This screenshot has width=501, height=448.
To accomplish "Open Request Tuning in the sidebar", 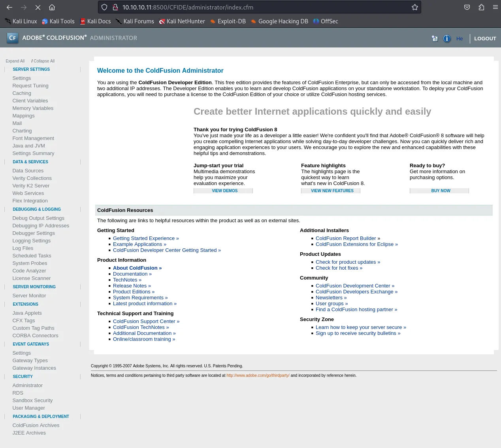I will 30,86.
